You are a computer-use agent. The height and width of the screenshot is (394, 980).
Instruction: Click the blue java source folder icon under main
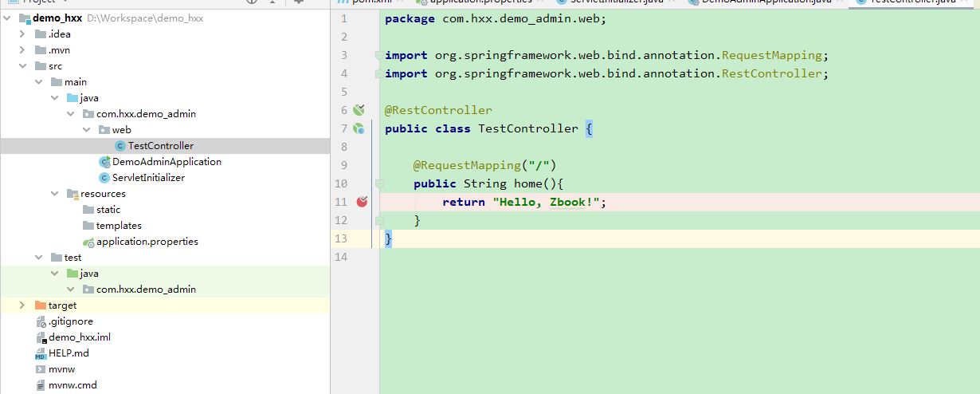point(73,98)
